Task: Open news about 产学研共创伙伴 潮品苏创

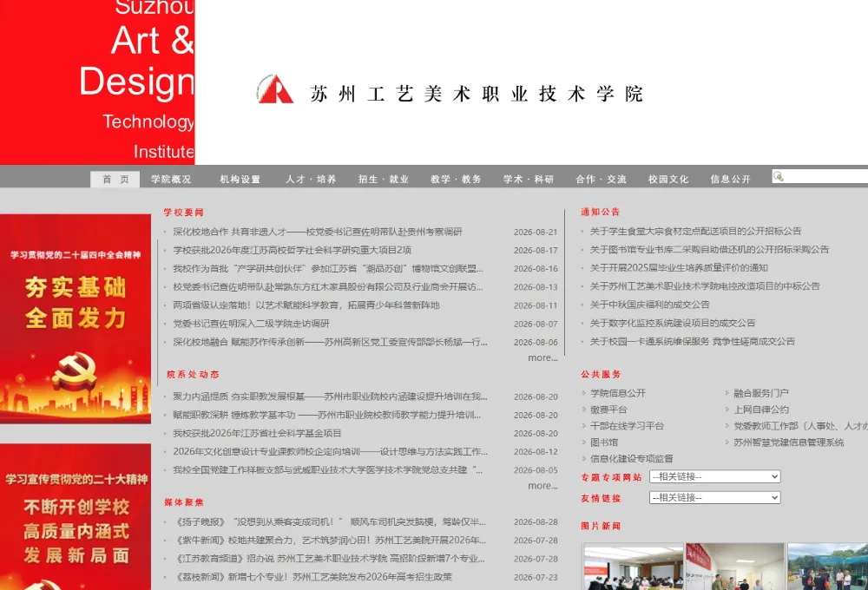Action: (x=328, y=268)
